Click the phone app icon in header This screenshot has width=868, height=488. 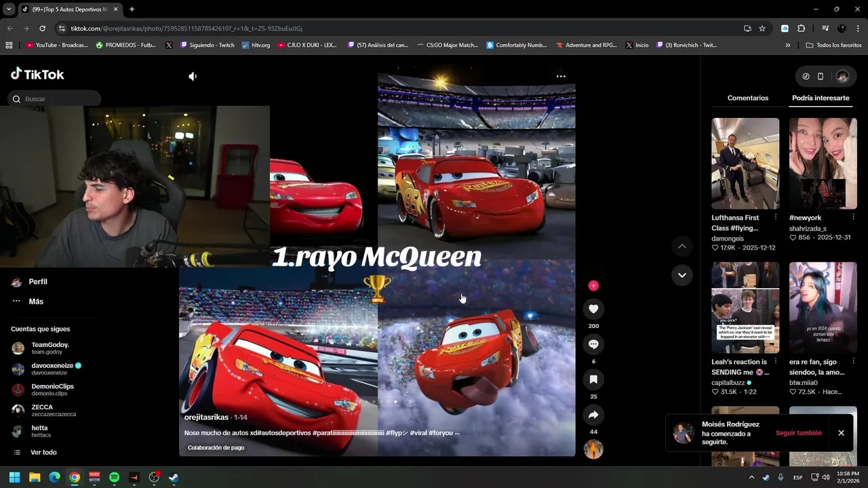(821, 77)
